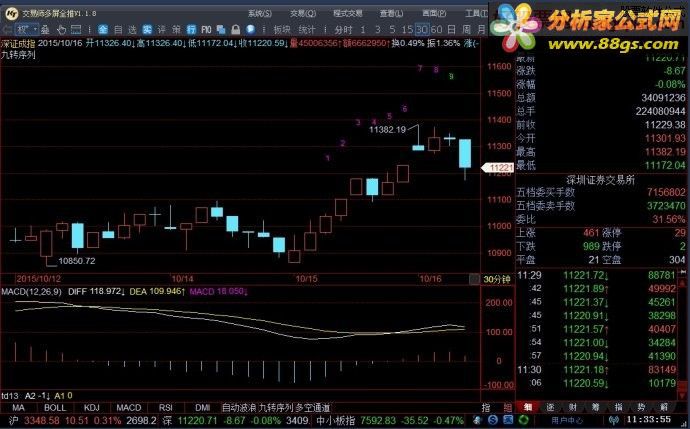
Task: Select the 日 daily period
Action: pyautogui.click(x=451, y=29)
